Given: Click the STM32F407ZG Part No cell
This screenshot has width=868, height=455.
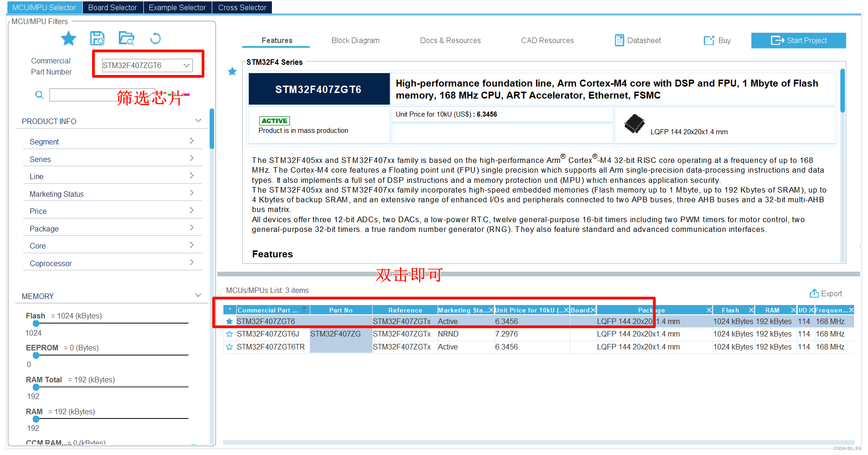Looking at the screenshot, I should [x=341, y=334].
